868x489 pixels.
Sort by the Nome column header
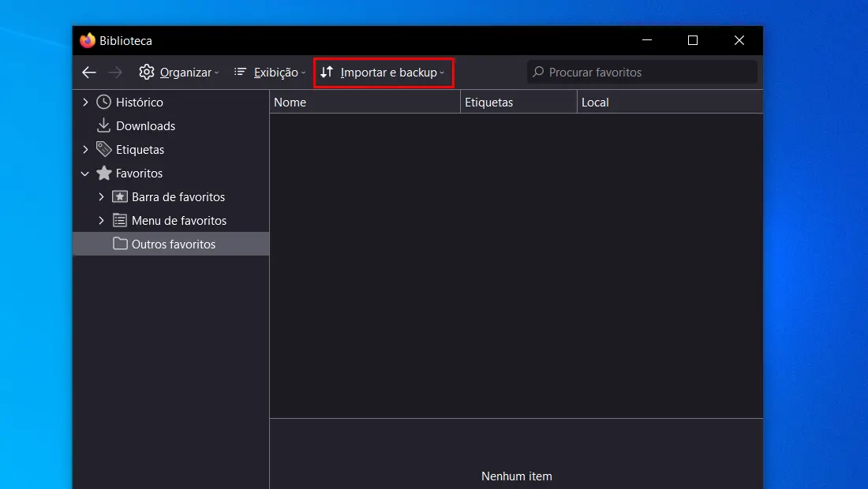coord(365,103)
